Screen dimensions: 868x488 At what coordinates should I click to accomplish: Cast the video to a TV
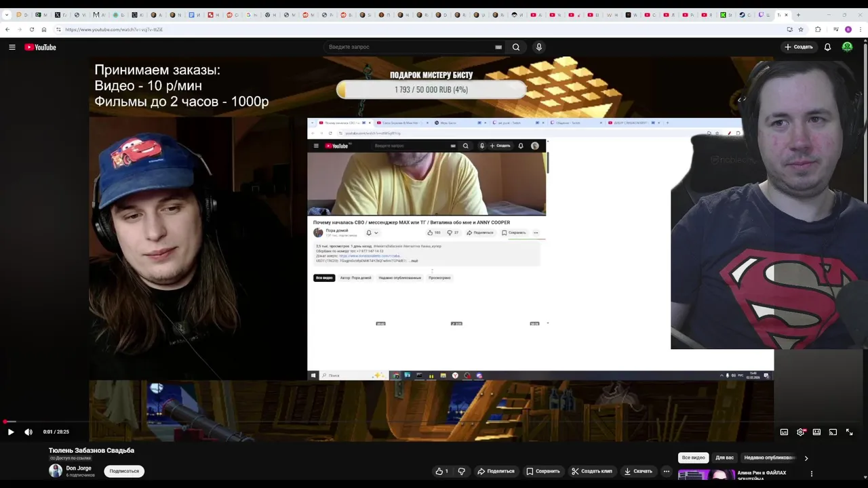pyautogui.click(x=833, y=432)
